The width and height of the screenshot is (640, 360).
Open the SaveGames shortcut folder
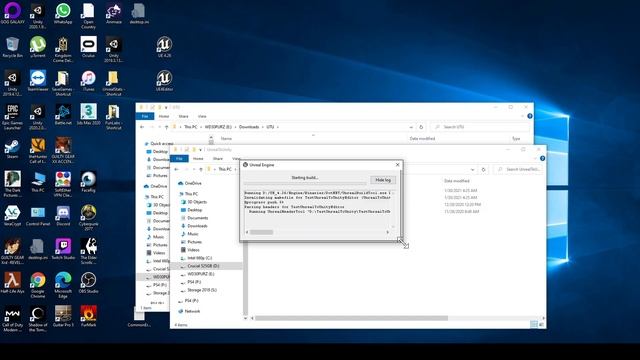63,83
